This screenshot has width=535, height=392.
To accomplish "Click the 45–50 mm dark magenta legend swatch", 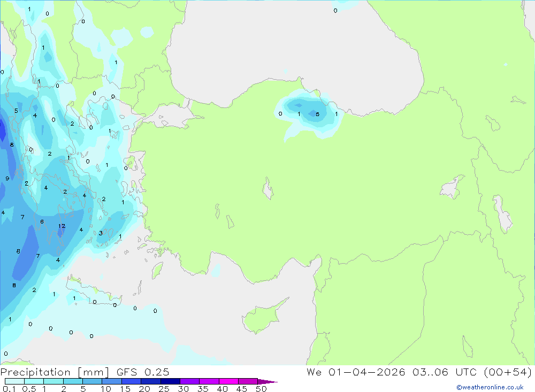I will coord(248,381).
